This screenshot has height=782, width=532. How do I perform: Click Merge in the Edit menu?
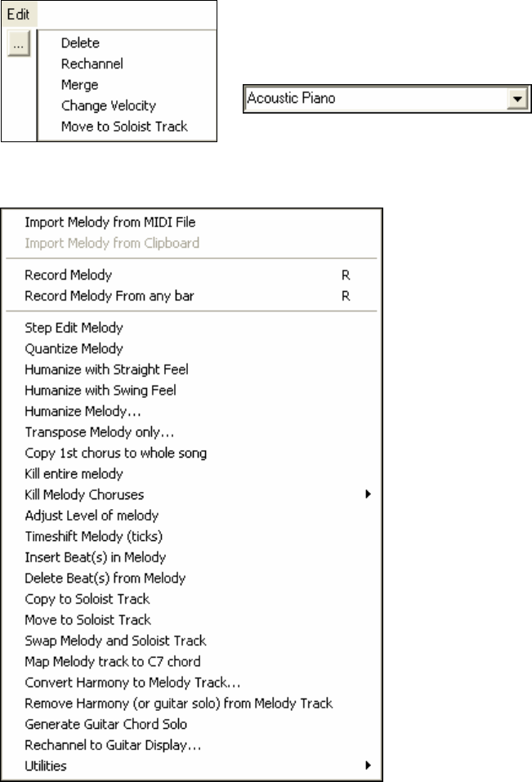coord(78,84)
